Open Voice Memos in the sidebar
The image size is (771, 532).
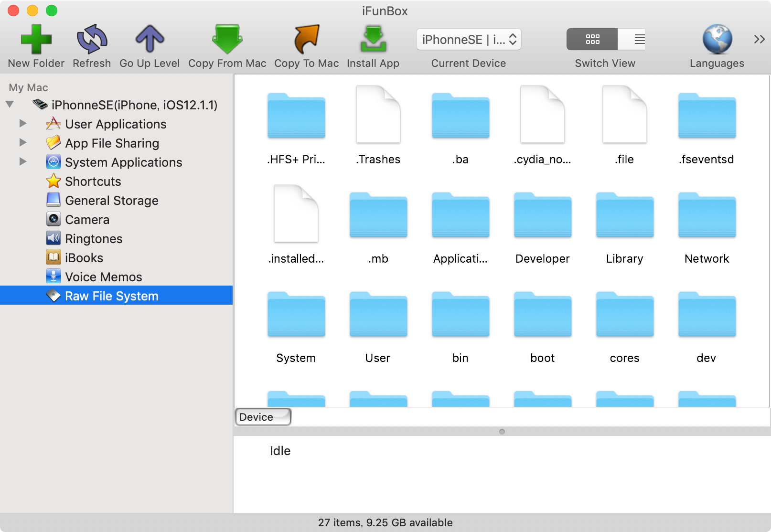(x=104, y=277)
